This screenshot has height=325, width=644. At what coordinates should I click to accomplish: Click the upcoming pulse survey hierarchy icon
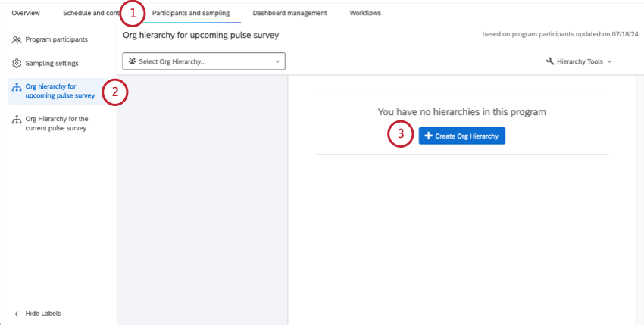(x=17, y=87)
